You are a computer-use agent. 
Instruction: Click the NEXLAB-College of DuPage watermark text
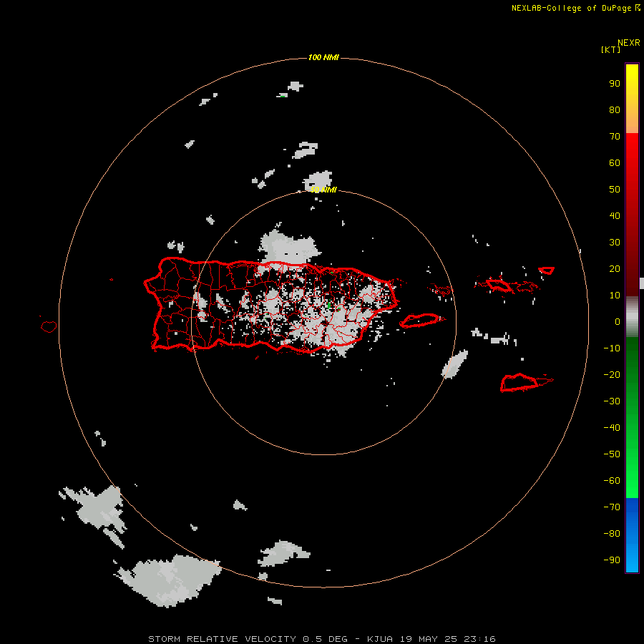[x=575, y=8]
